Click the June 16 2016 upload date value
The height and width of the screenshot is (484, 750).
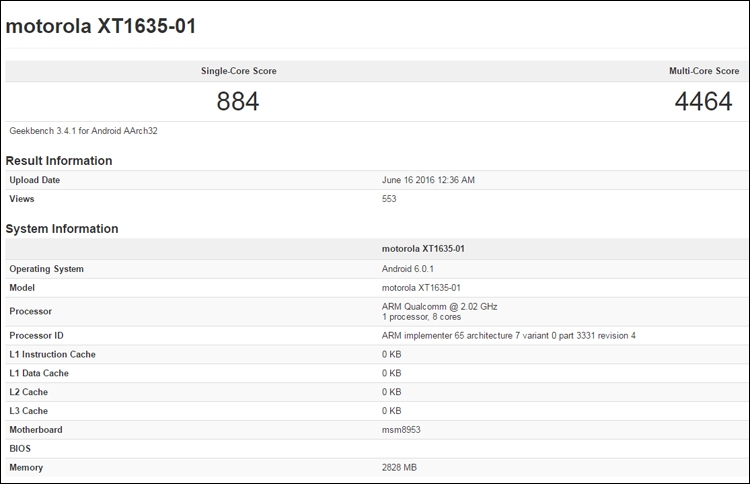pyautogui.click(x=428, y=180)
